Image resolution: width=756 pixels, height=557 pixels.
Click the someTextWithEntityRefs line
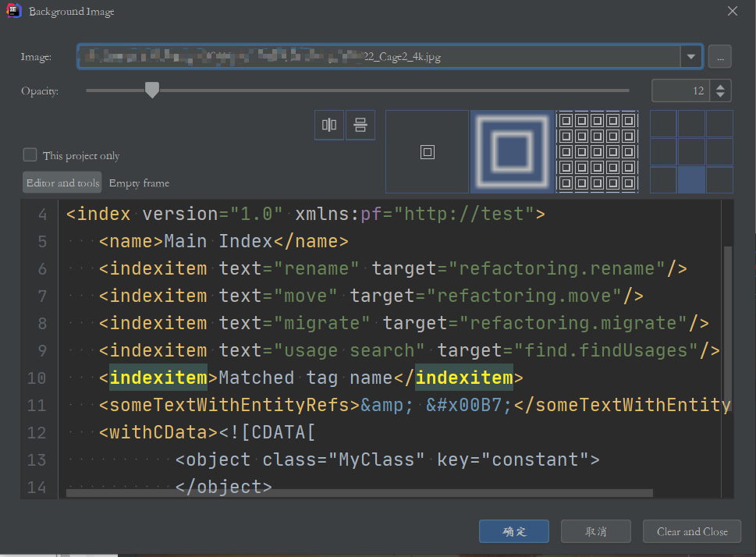pos(414,405)
